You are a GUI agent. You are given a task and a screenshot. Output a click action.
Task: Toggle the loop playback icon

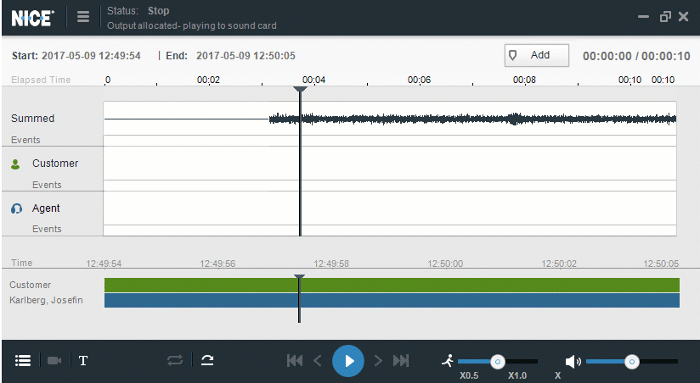(x=175, y=360)
